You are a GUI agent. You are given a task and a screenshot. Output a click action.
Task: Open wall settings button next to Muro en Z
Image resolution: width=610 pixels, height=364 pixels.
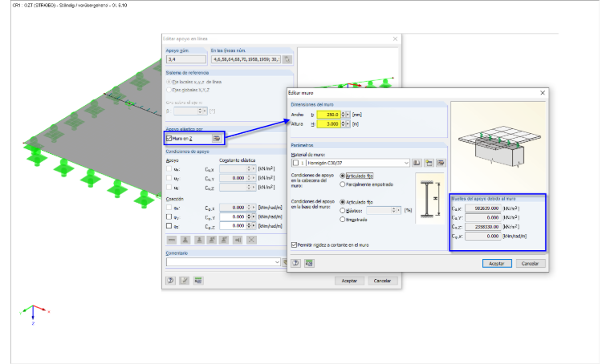[217, 138]
